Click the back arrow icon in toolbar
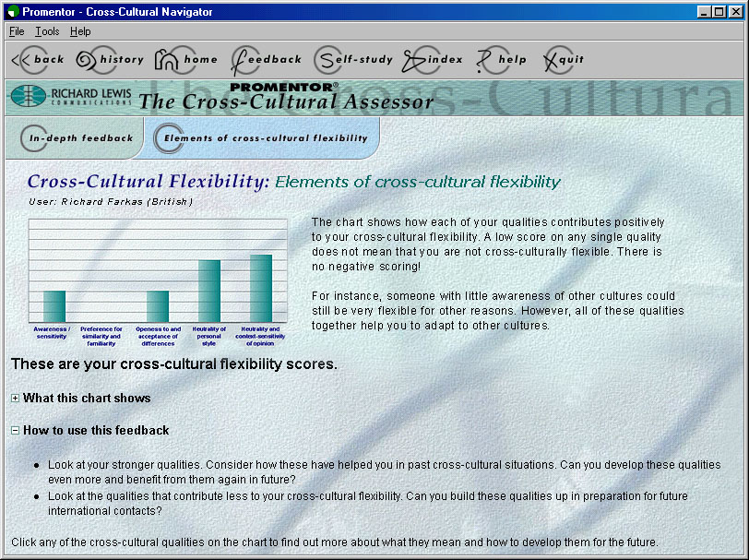Viewport: 749px width, 560px height. (20, 60)
